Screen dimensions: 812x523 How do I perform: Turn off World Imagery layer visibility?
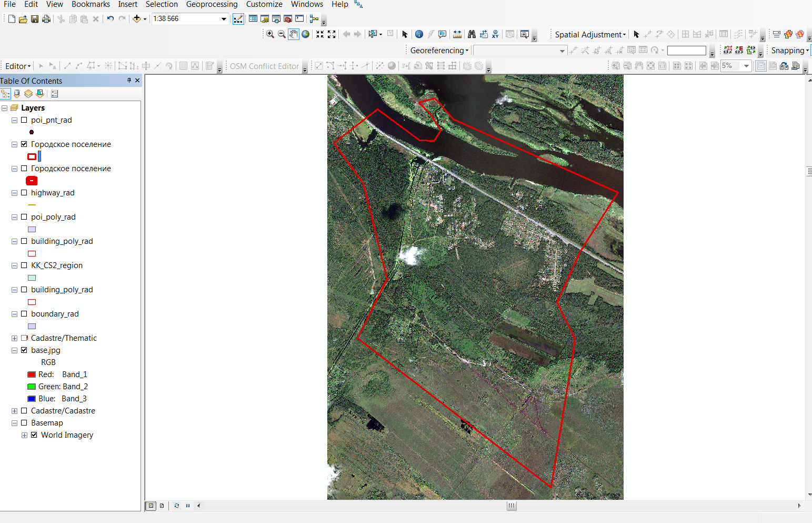pyautogui.click(x=34, y=435)
